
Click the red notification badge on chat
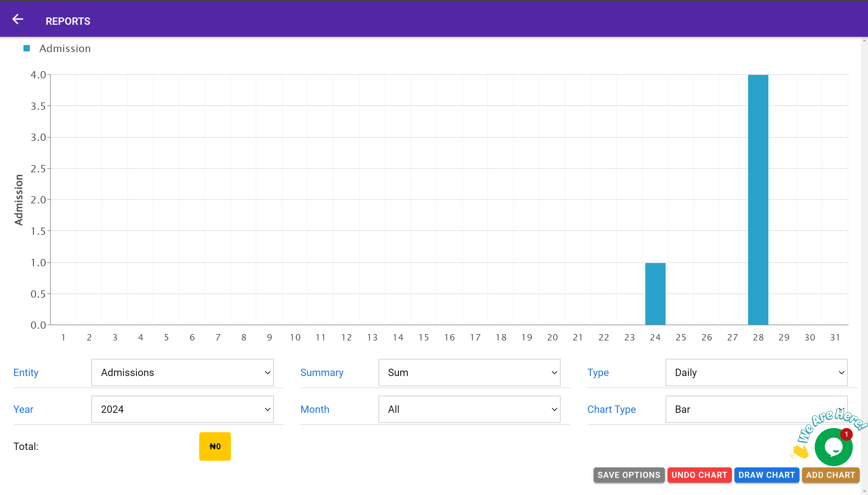coord(846,434)
